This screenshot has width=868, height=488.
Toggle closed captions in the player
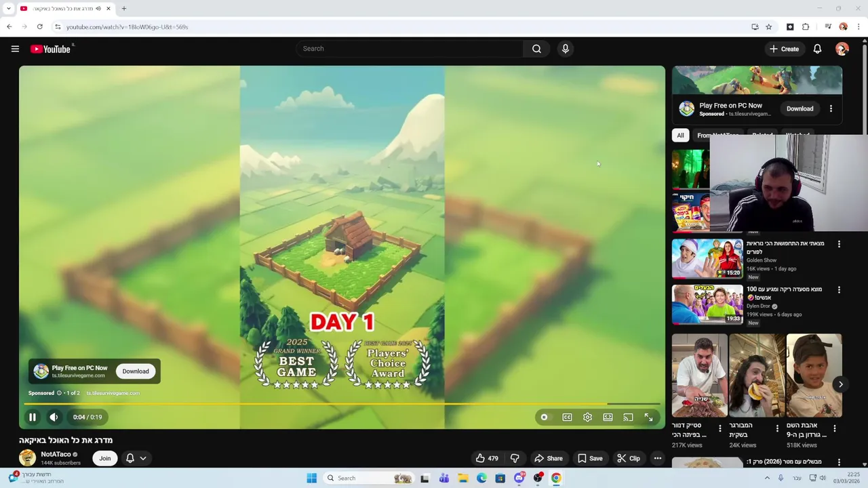click(x=567, y=417)
